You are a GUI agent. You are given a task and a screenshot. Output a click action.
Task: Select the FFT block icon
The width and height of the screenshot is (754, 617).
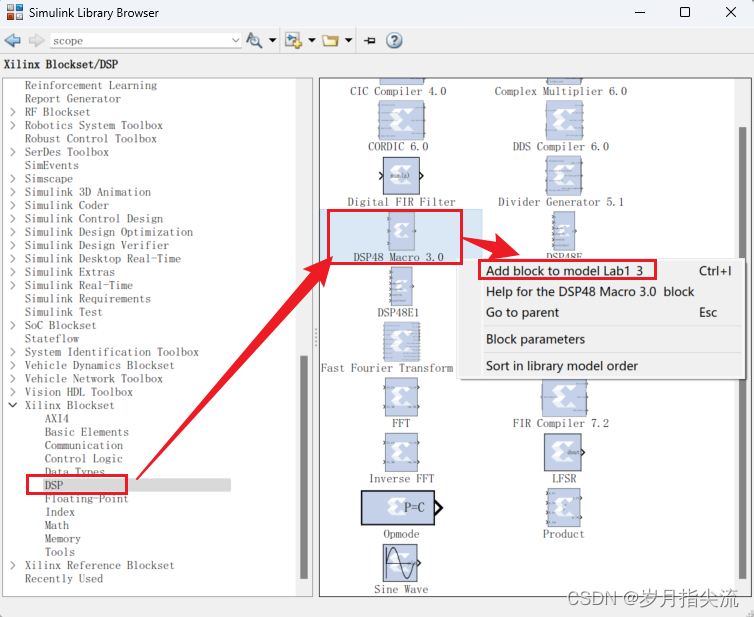[401, 397]
